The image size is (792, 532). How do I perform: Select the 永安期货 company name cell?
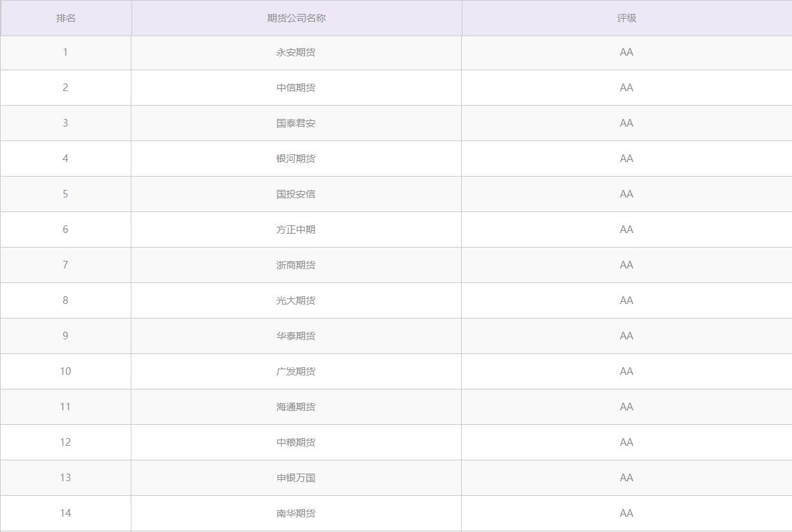[x=296, y=53]
